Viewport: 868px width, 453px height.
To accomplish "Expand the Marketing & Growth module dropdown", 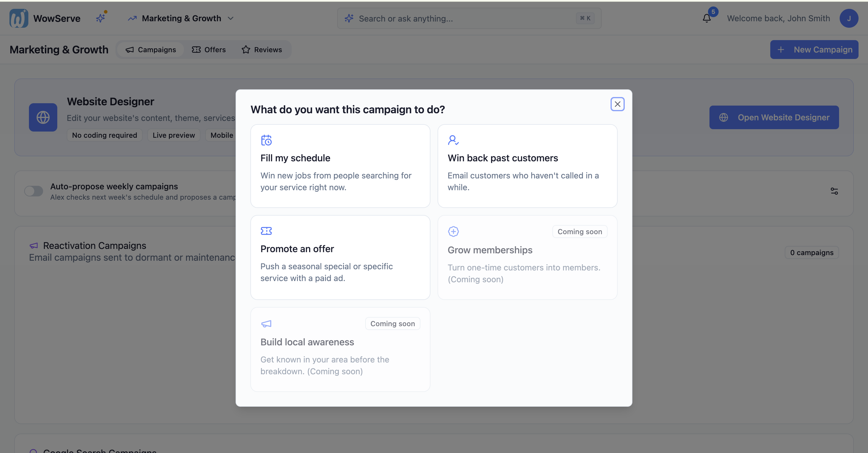I will click(181, 18).
